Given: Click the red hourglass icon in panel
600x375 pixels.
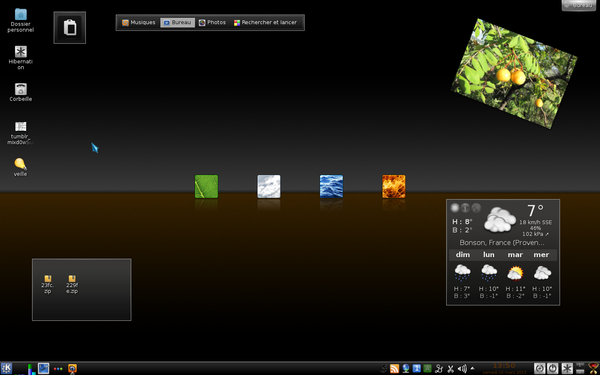Looking at the screenshot, I should pyautogui.click(x=593, y=369).
